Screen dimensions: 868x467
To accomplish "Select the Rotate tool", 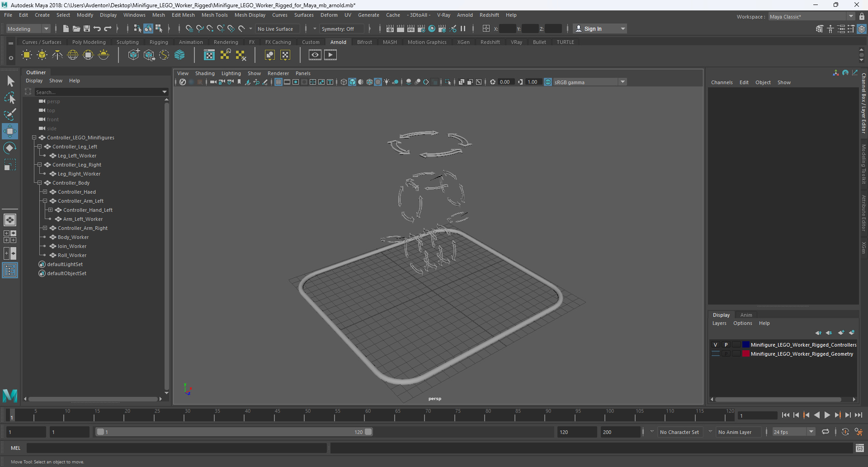I will click(x=10, y=148).
